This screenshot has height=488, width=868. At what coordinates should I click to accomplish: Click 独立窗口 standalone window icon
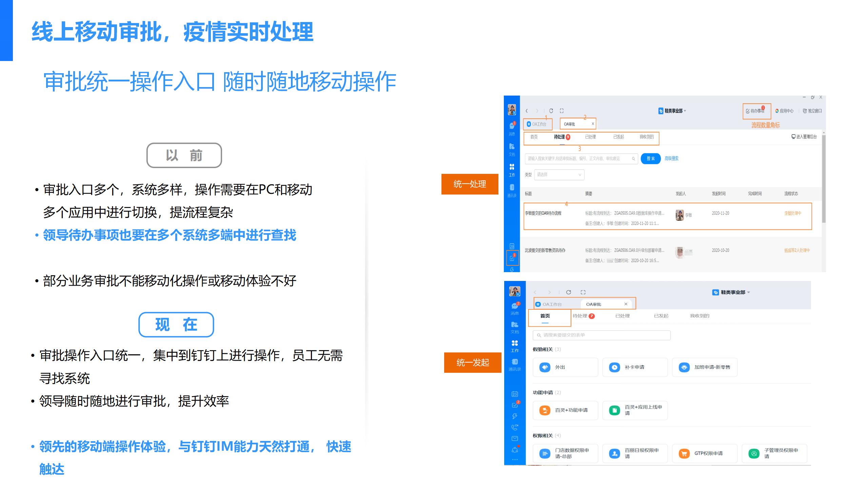pos(812,111)
